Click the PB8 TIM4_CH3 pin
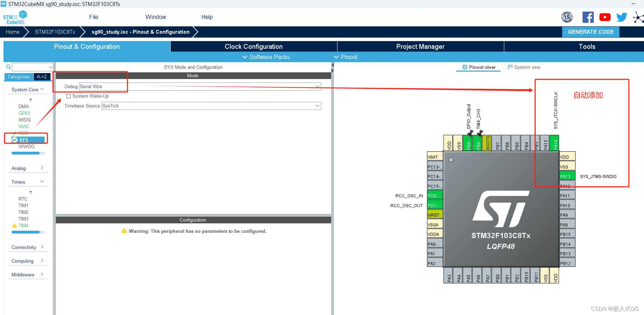 (x=478, y=143)
